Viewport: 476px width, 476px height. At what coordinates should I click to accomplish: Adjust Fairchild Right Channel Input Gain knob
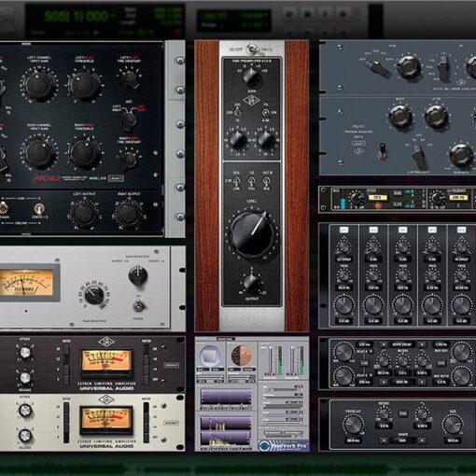(x=39, y=152)
